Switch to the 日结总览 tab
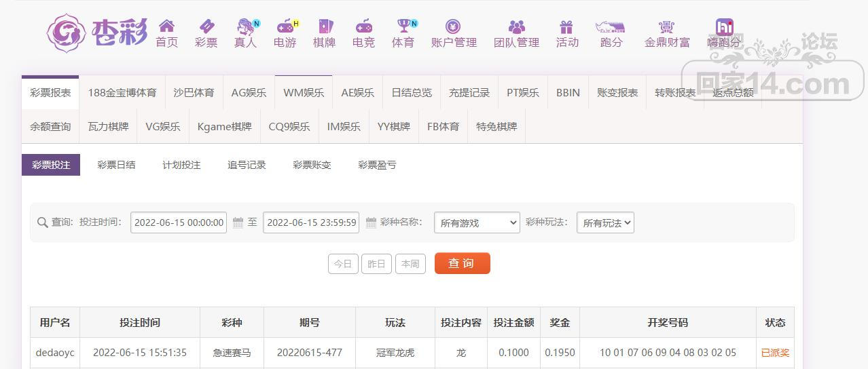 click(412, 92)
